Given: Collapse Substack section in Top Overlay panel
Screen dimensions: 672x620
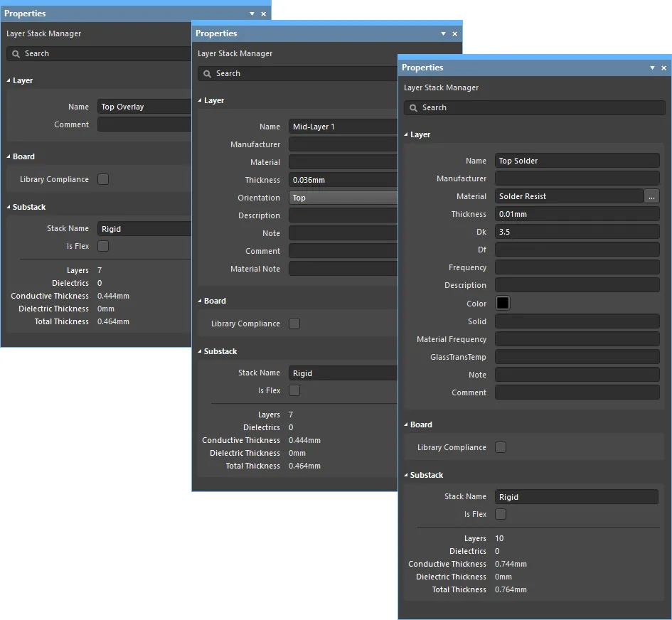Looking at the screenshot, I should tap(9, 207).
